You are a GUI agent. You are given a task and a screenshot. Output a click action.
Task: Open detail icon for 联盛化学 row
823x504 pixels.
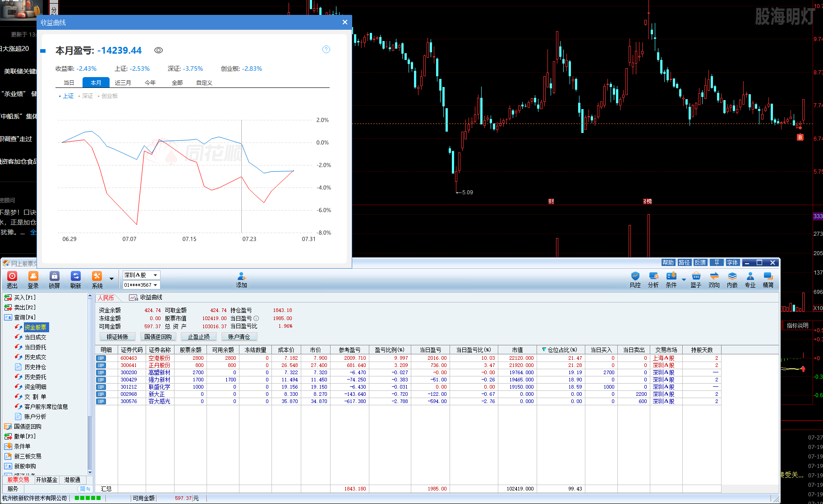[x=101, y=387]
